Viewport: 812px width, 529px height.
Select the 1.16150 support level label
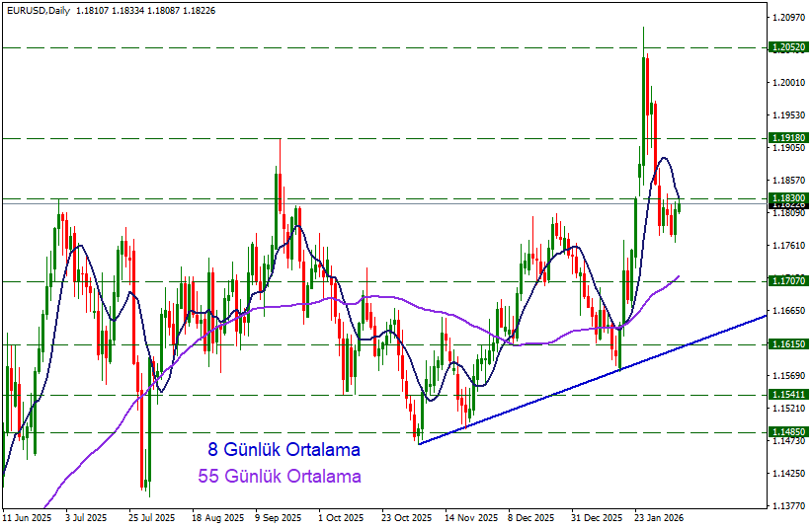coord(788,344)
